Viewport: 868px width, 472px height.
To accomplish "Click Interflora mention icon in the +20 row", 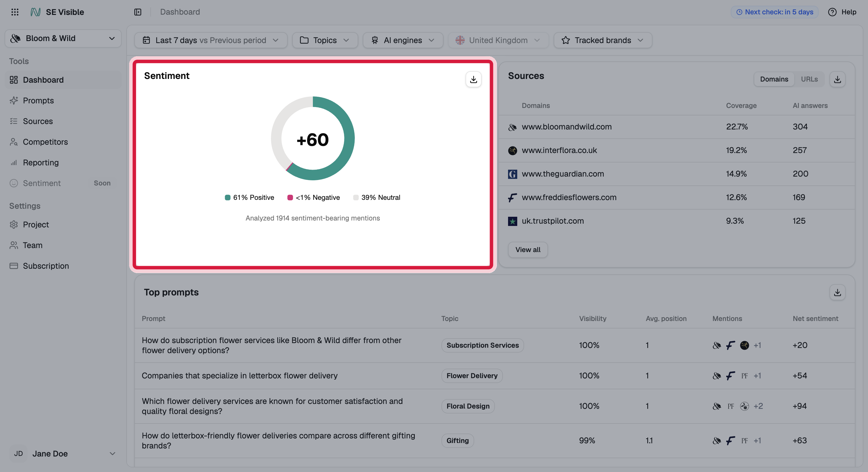I will coord(744,345).
